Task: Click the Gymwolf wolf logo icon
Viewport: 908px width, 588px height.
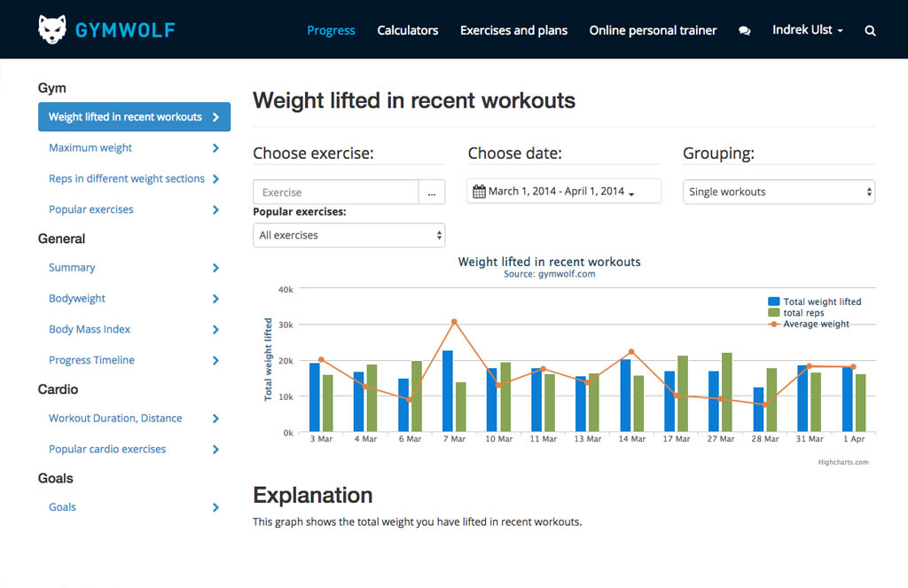Action: 53,29
